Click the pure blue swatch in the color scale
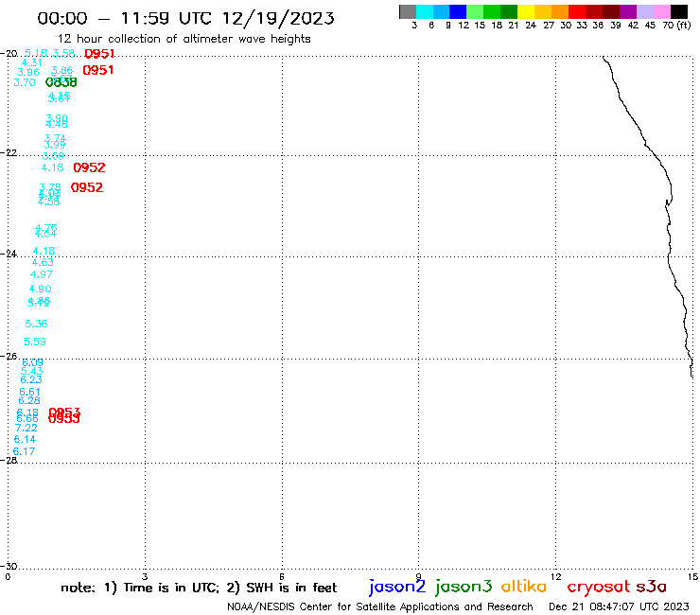Image resolution: width=700 pixels, height=615 pixels. click(458, 11)
